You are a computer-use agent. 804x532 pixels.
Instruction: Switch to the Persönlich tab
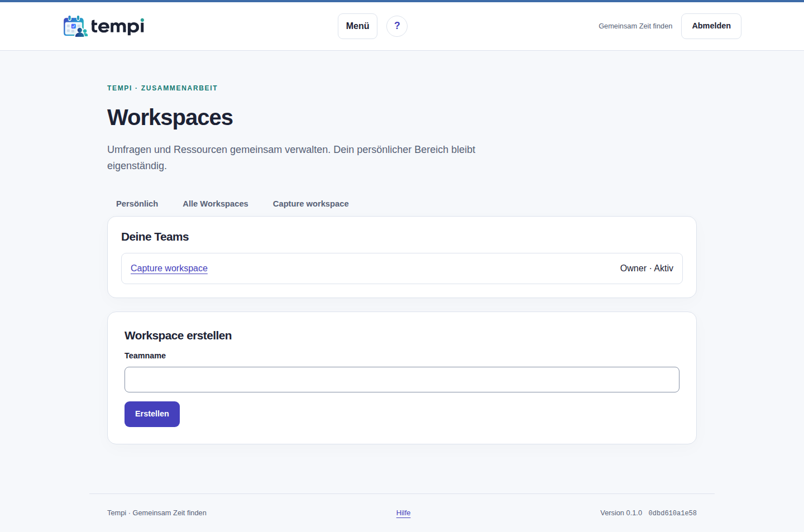(x=137, y=204)
